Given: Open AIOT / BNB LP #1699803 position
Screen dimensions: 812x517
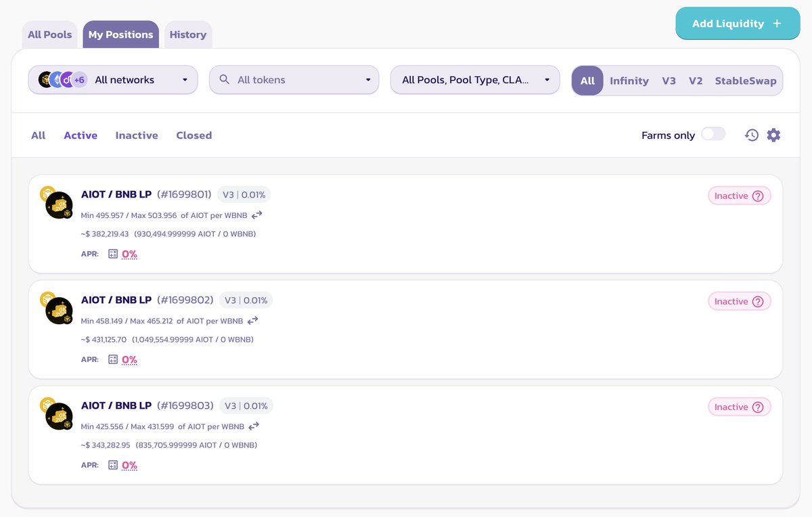Looking at the screenshot, I should [x=405, y=435].
